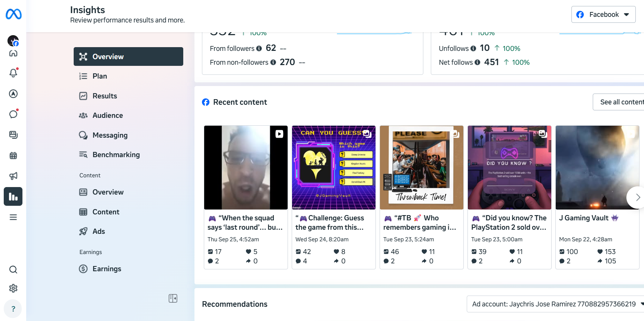This screenshot has height=321, width=644.
Task: Open the "Can You Guess" challenge post
Action: 334,168
